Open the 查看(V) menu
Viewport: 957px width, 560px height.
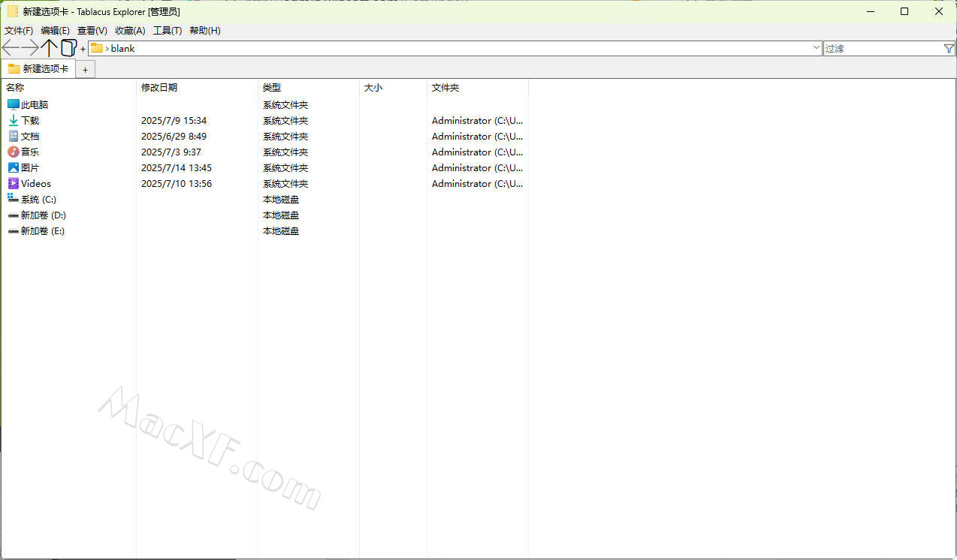[92, 31]
